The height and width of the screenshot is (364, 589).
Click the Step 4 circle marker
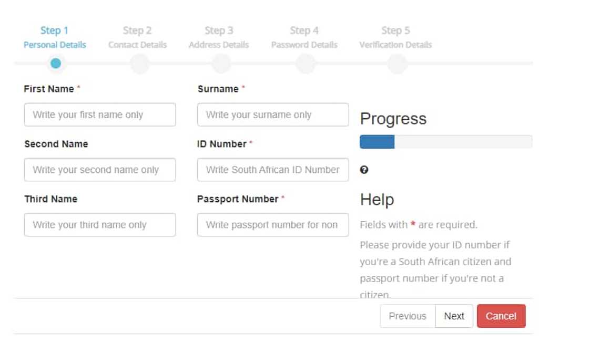click(305, 64)
